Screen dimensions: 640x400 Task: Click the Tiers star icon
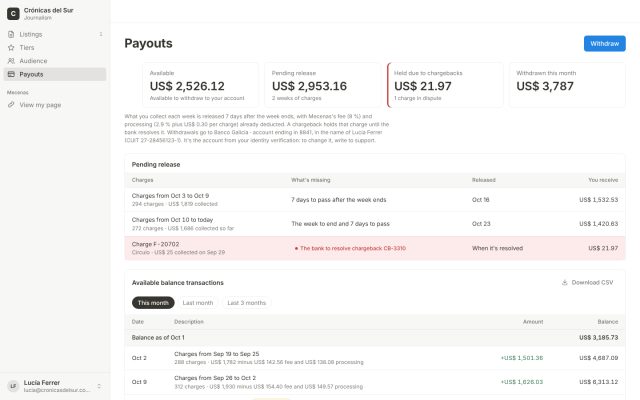[x=11, y=48]
